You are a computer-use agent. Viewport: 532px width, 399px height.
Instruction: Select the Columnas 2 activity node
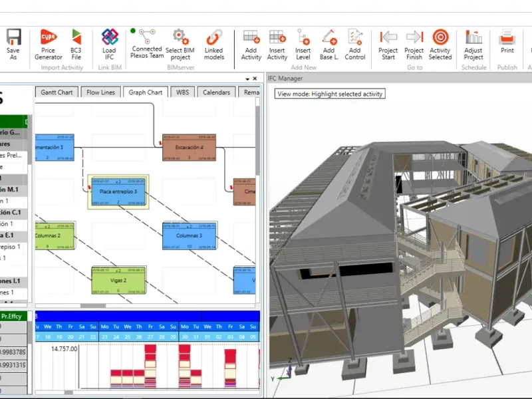55,235
